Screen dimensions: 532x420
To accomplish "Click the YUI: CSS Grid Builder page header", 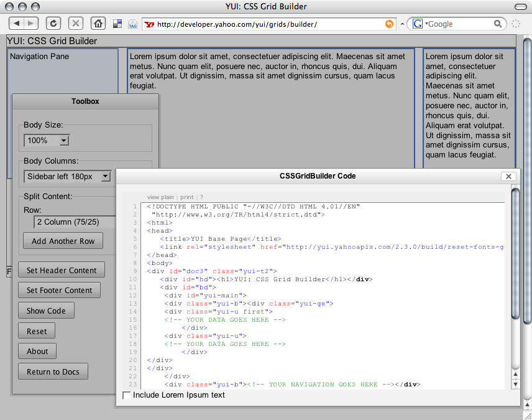I will coord(52,41).
